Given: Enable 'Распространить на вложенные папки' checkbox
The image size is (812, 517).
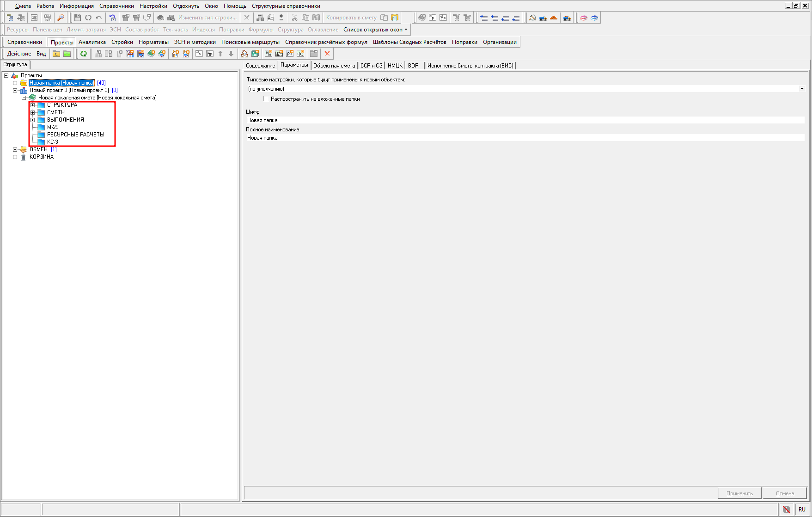Looking at the screenshot, I should pos(266,98).
